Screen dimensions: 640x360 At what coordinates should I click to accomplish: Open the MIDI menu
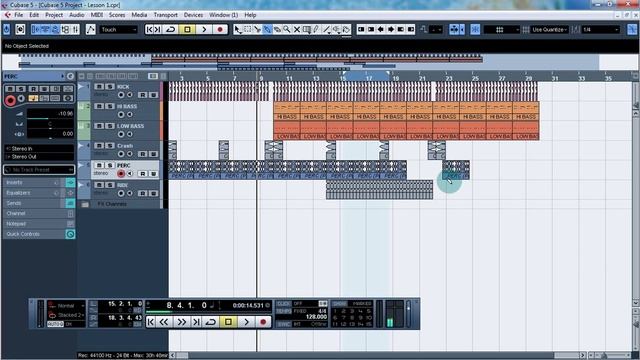point(97,15)
